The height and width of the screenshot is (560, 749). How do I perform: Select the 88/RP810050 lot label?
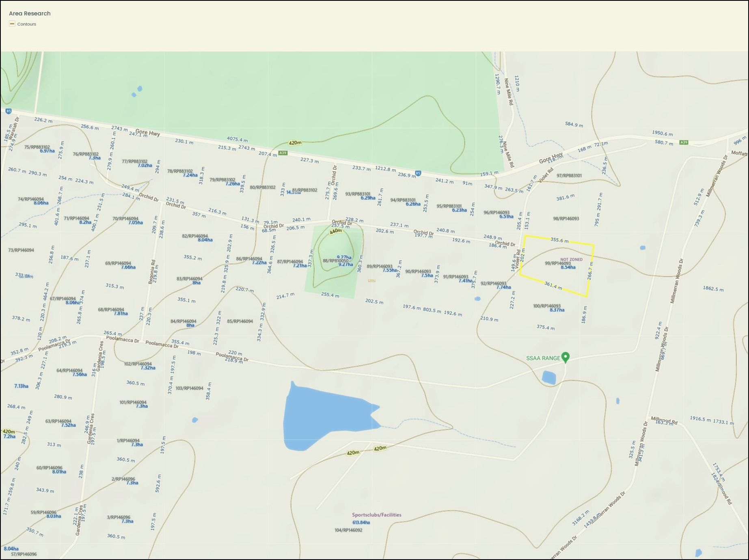pyautogui.click(x=335, y=261)
